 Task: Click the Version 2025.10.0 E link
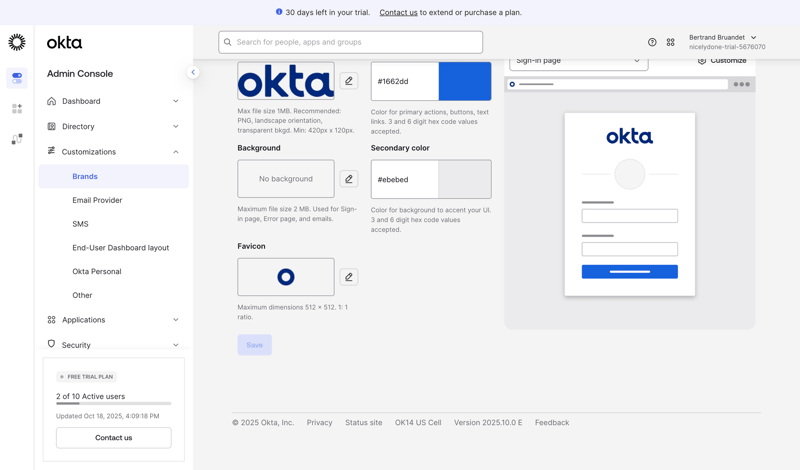point(488,423)
